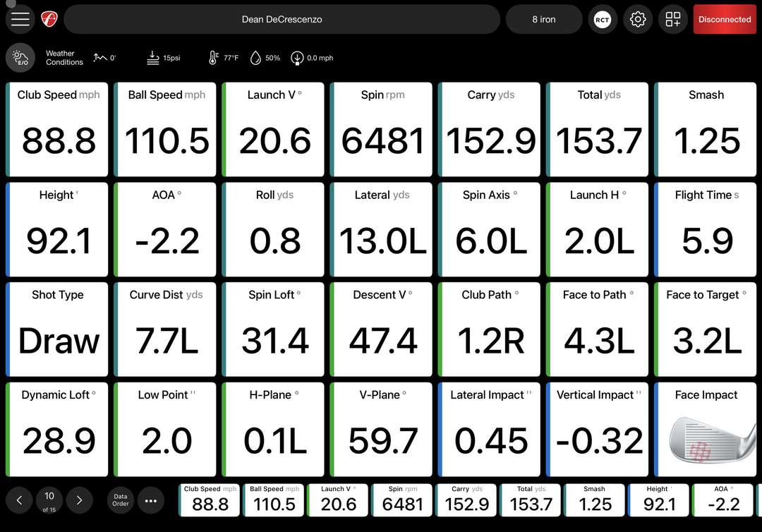762x532 pixels.
Task: Advance to next shot with right chevron
Action: pos(79,500)
